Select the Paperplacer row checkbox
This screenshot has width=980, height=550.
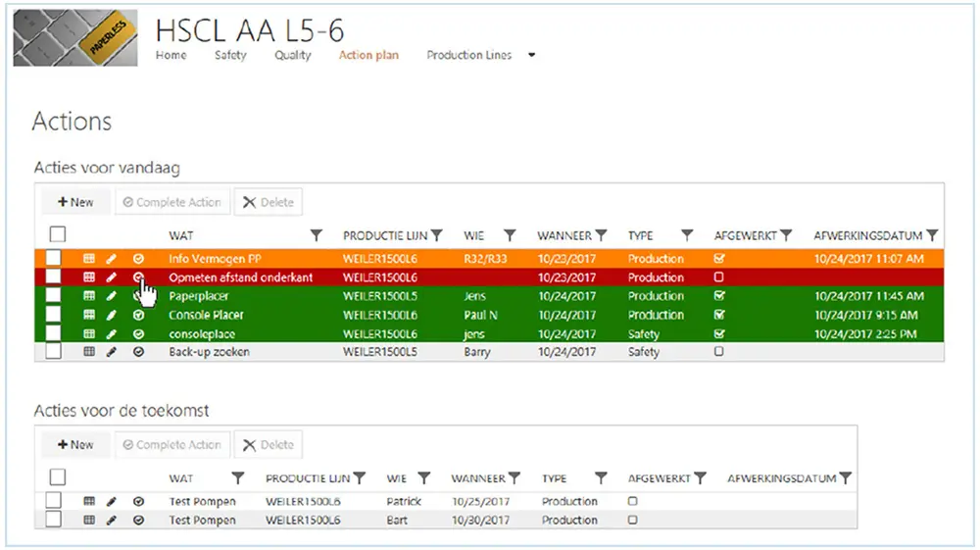[x=54, y=295]
